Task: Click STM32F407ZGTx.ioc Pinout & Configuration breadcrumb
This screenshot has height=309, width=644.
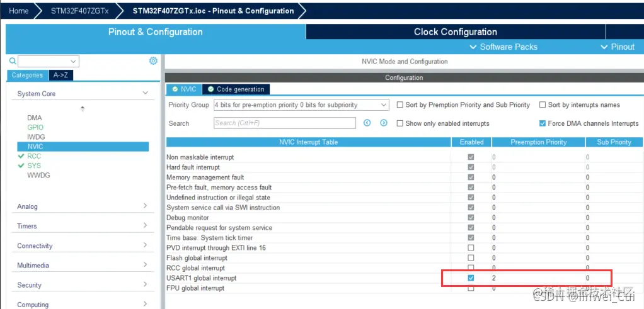Action: point(213,11)
